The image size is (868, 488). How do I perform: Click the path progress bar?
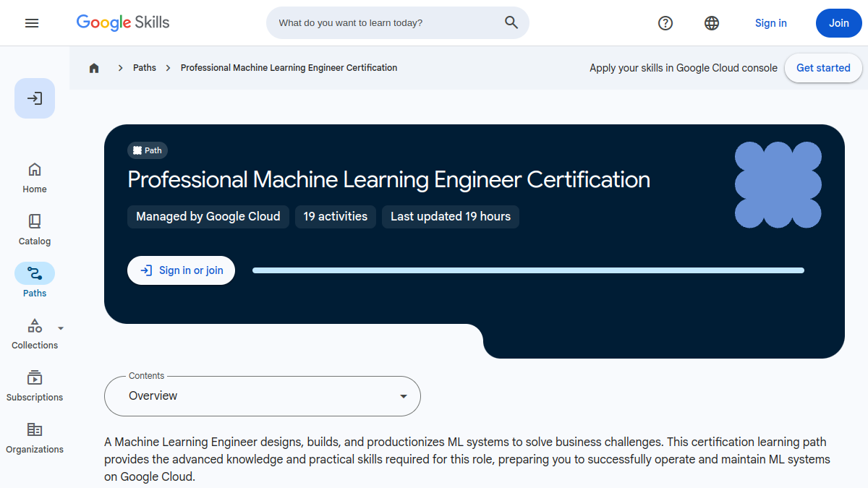tap(528, 270)
